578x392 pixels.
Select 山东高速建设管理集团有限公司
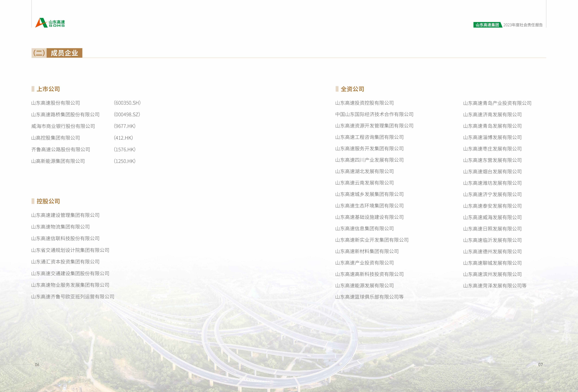point(65,215)
